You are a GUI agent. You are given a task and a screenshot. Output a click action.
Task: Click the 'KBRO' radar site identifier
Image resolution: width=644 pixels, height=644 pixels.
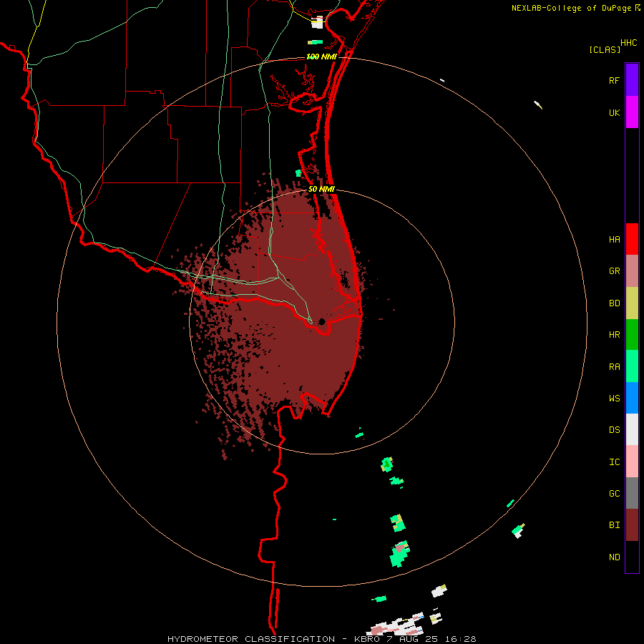click(x=365, y=639)
